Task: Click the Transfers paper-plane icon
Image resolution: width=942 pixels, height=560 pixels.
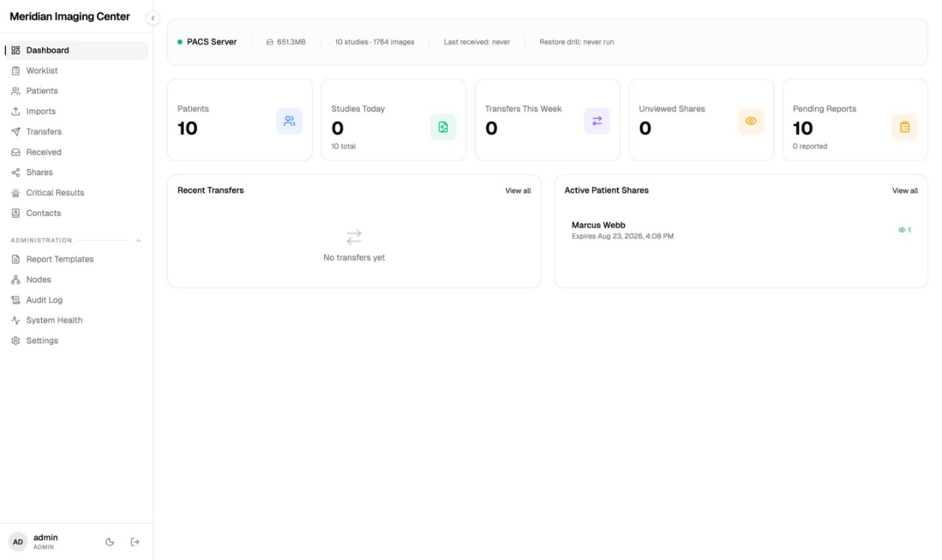Action: (x=16, y=132)
